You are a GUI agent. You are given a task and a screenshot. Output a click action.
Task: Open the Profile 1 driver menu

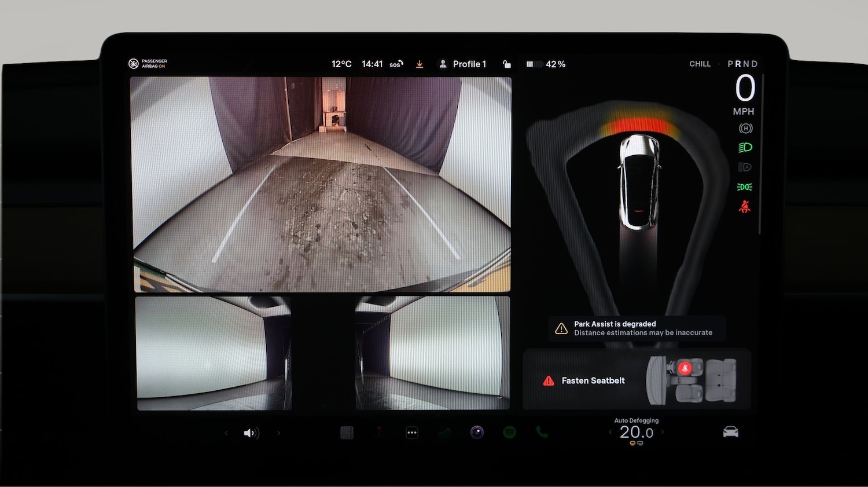click(463, 64)
